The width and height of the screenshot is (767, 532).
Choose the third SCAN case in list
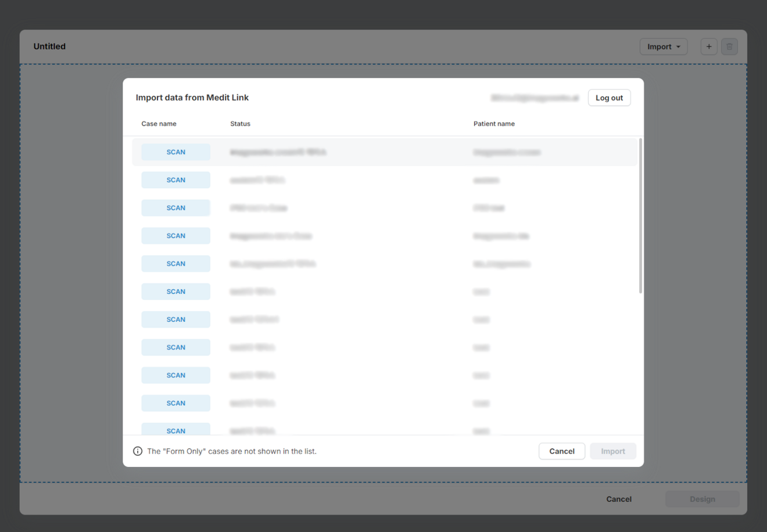point(175,208)
